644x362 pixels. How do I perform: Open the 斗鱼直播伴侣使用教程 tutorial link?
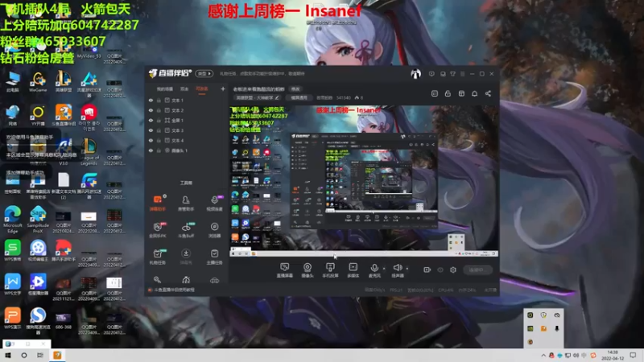(174, 290)
